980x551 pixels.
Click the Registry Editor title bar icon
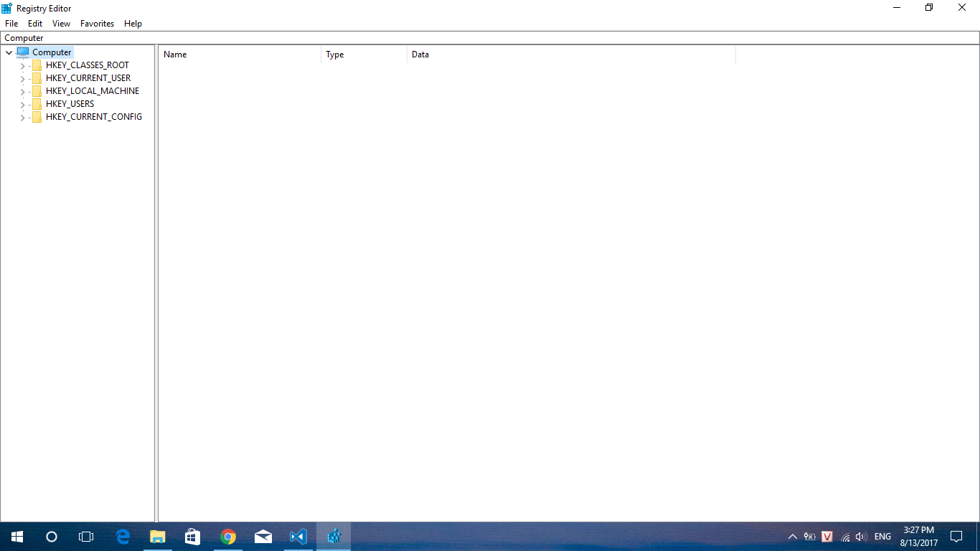tap(7, 8)
